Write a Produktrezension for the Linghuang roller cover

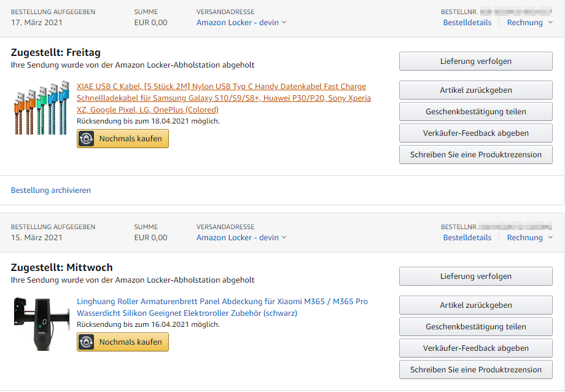[475, 370]
